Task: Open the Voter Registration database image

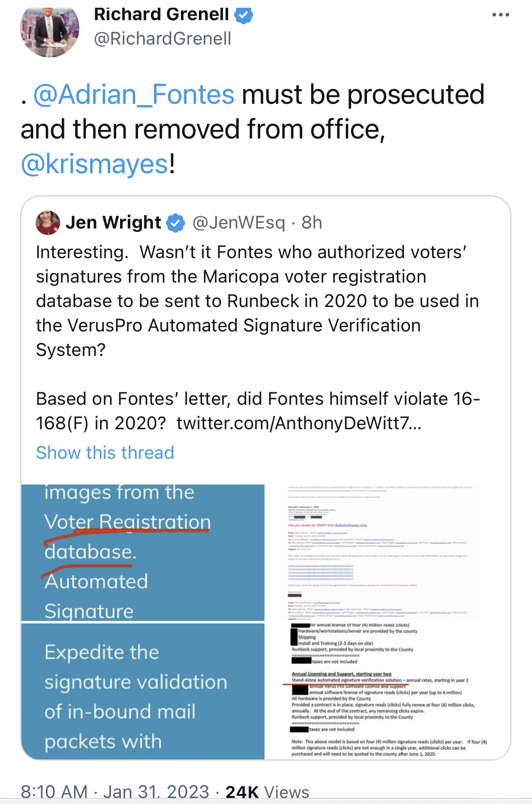Action: pos(143,552)
